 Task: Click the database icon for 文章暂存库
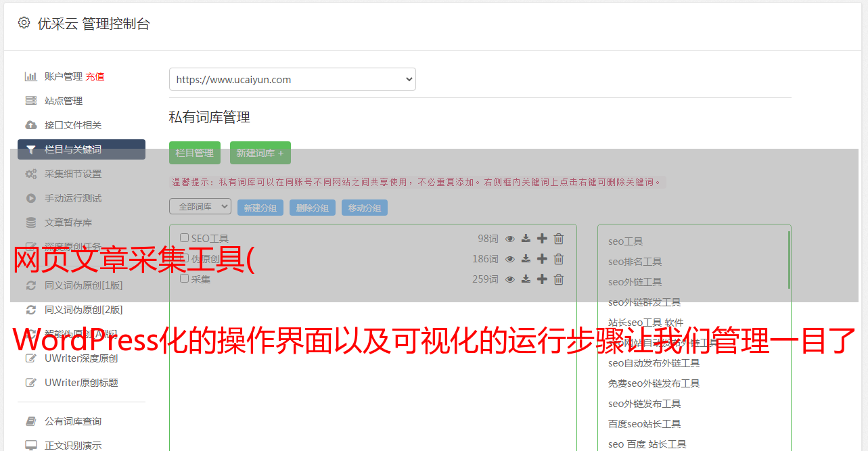click(x=31, y=222)
